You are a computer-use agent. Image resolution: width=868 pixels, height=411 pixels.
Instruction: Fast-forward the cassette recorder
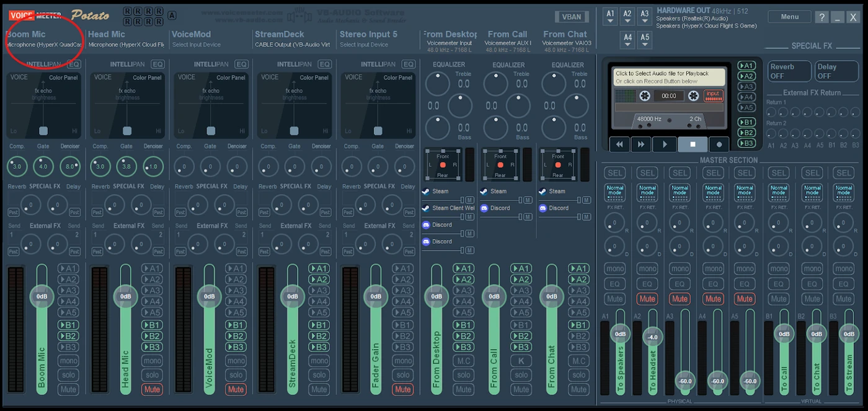tap(641, 144)
